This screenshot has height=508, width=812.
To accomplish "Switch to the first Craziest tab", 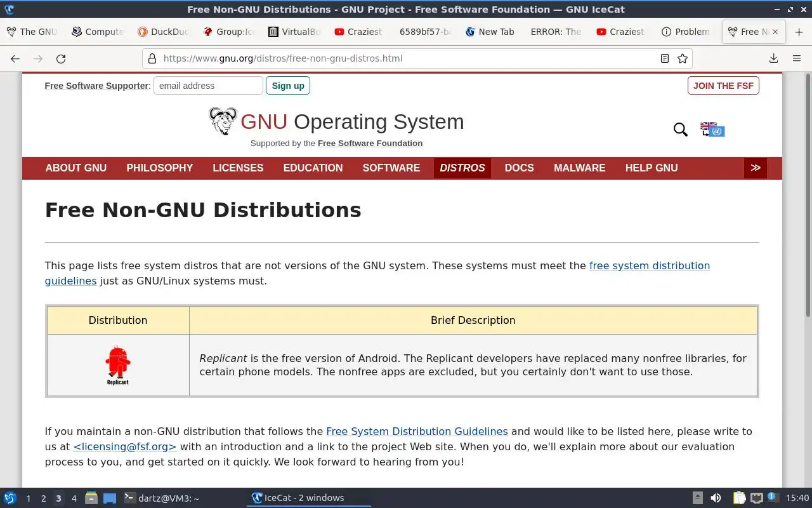I will 360,32.
